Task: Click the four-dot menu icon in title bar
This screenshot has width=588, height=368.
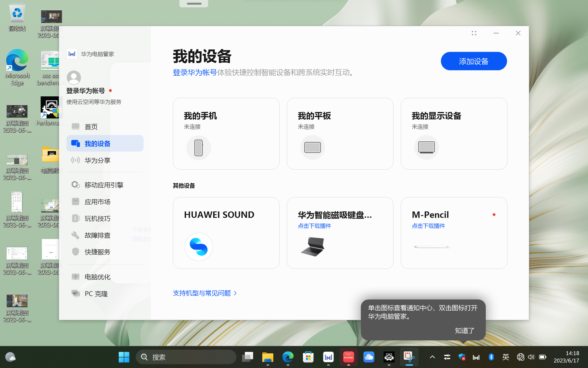Action: tap(474, 33)
